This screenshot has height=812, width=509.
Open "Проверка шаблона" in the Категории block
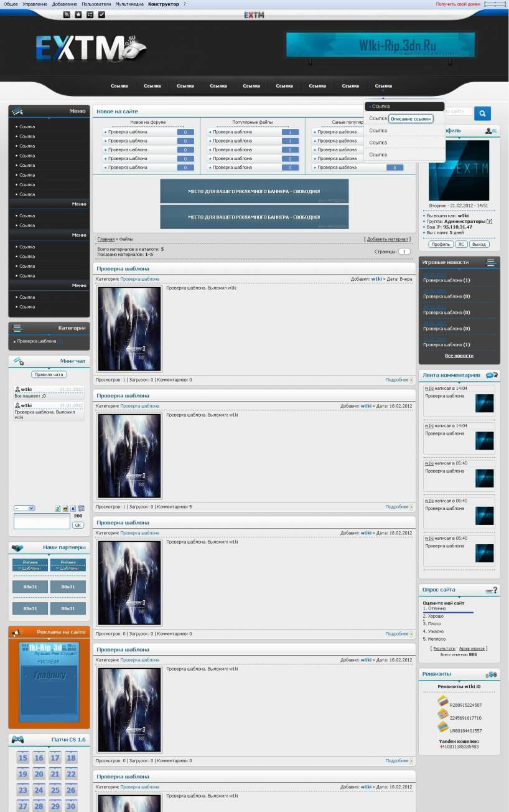37,341
